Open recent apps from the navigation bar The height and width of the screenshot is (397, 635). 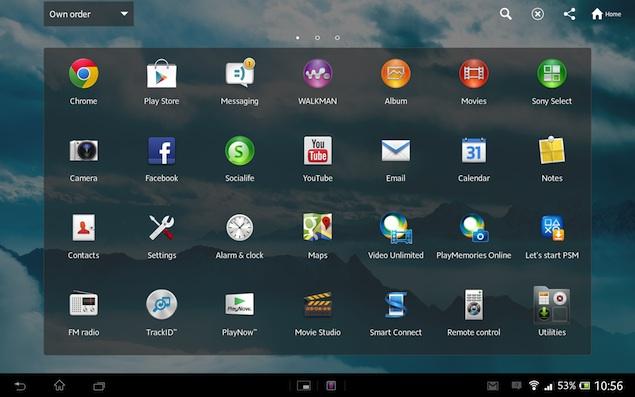99,386
